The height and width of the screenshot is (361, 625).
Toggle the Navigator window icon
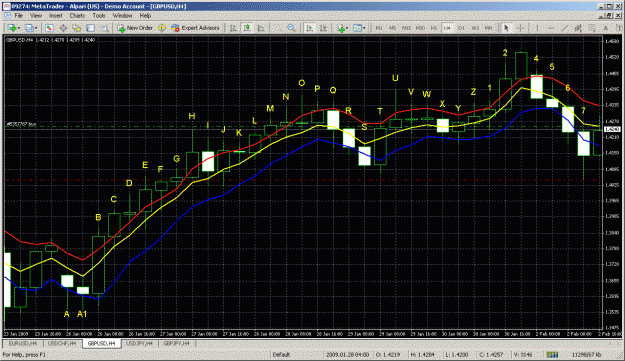77,28
